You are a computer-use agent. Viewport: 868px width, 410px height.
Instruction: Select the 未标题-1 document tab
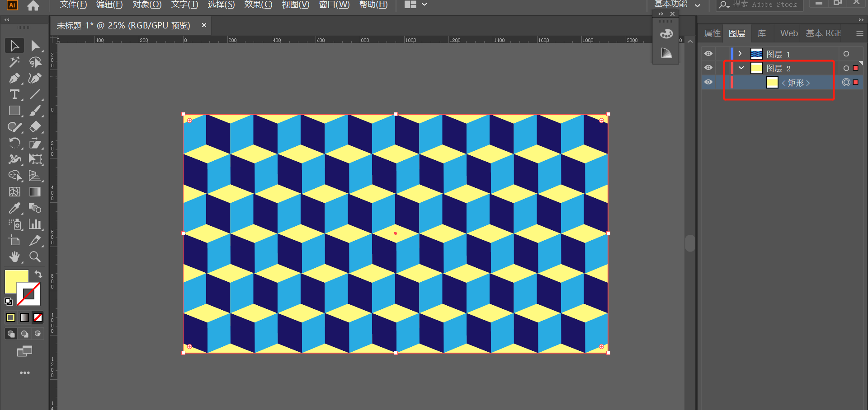(123, 26)
